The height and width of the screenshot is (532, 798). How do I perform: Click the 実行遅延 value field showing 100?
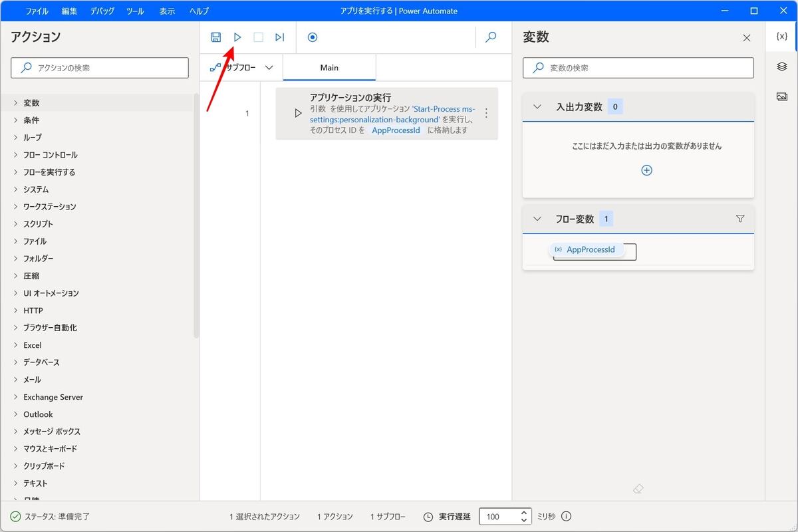point(499,517)
